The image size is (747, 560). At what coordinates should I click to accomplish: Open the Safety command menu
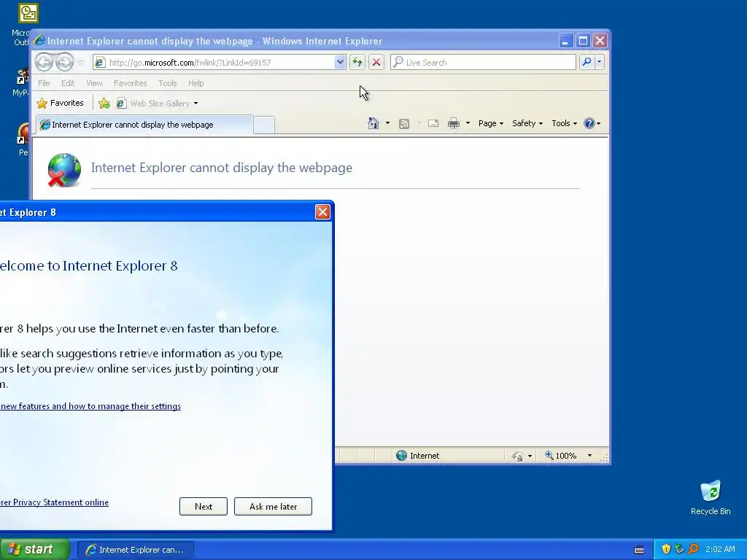coord(527,123)
